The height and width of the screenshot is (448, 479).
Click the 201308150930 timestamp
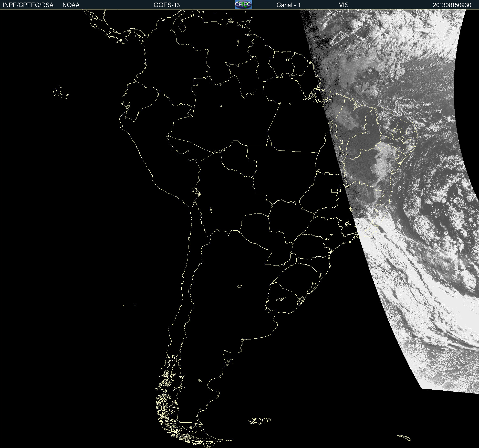[452, 5]
